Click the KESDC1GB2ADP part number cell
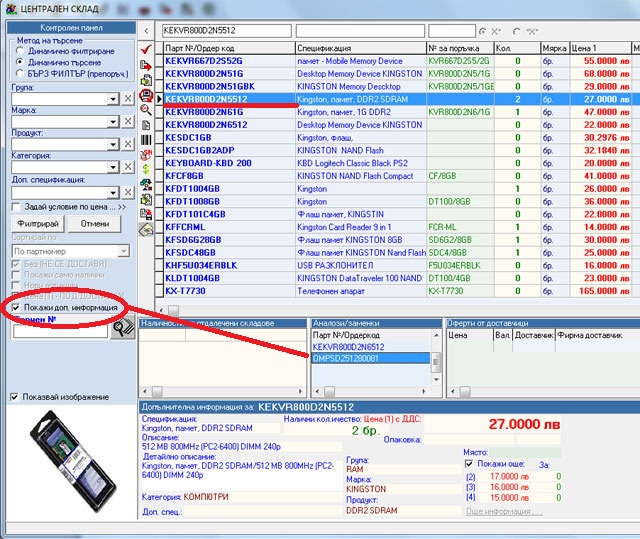 (229, 150)
